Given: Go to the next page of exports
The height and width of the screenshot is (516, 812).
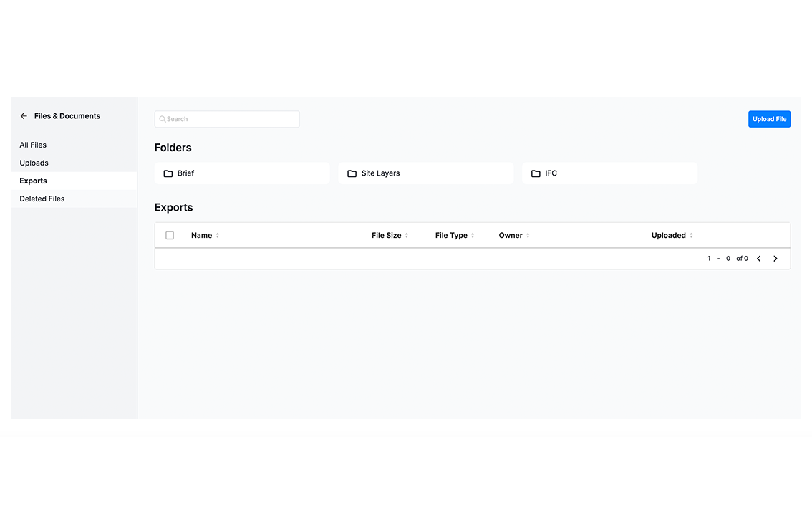Looking at the screenshot, I should click(775, 259).
